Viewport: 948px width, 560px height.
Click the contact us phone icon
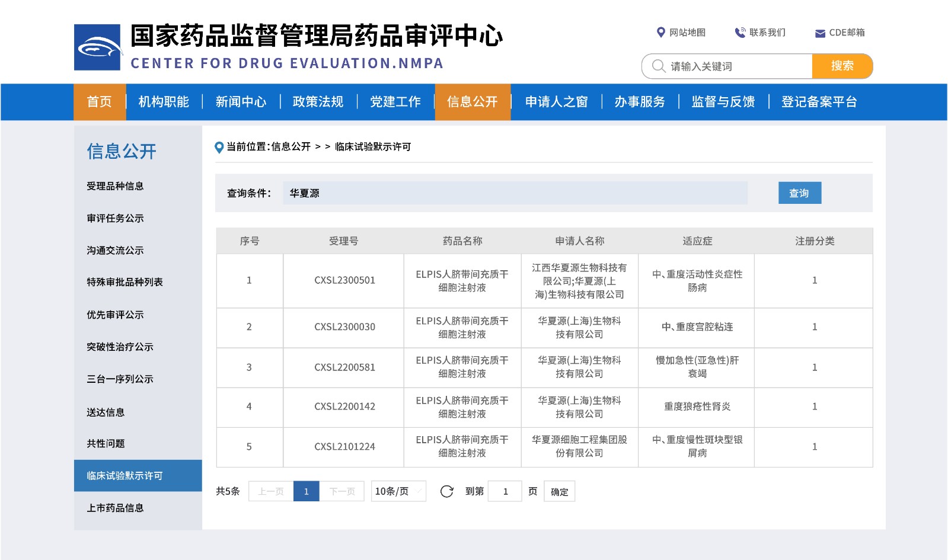(740, 33)
